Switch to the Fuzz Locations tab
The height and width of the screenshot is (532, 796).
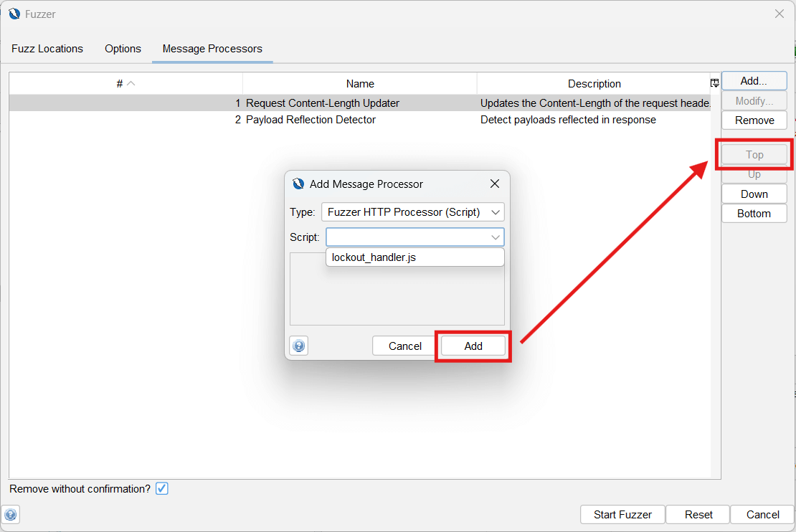coord(47,48)
